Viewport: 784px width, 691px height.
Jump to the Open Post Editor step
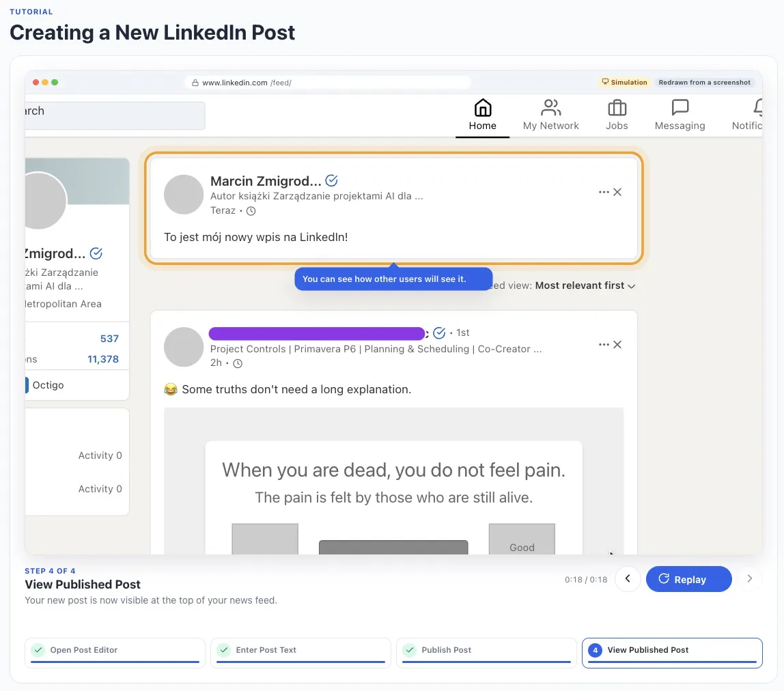click(x=115, y=653)
